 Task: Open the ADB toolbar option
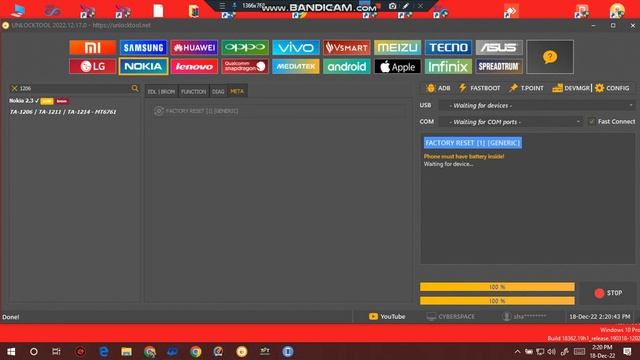(438, 88)
